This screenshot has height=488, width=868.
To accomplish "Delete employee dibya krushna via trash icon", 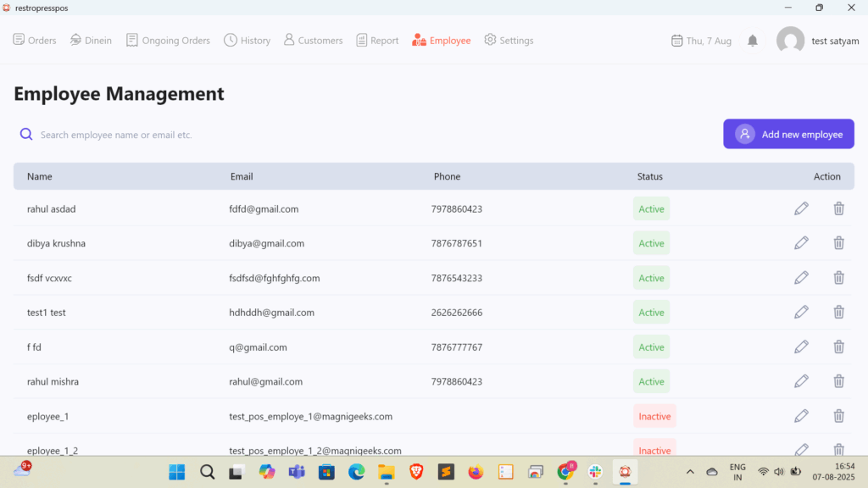I will [x=838, y=243].
